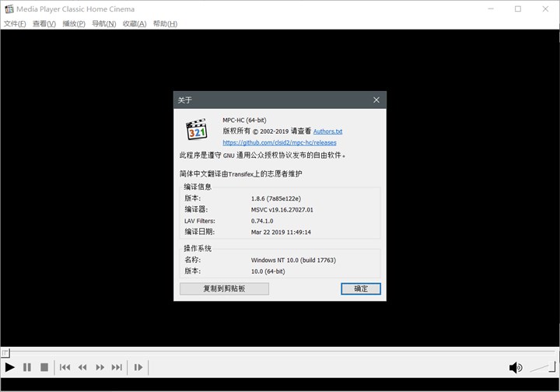This screenshot has height=392, width=560.
Task: Click the 名称: label
Action: tap(193, 260)
